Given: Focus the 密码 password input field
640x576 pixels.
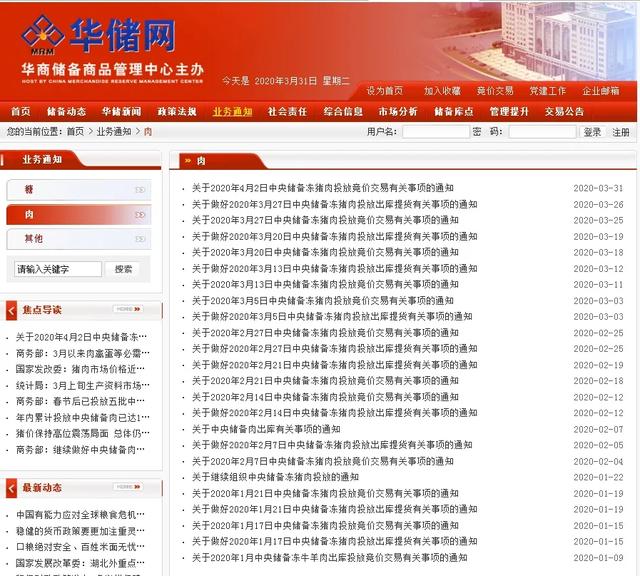Looking at the screenshot, I should pos(539,132).
